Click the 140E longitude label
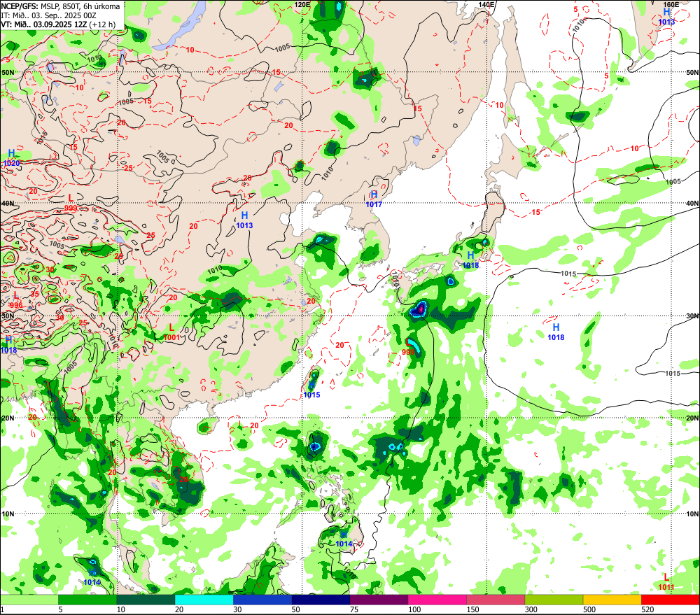The image size is (700, 615). click(486, 4)
